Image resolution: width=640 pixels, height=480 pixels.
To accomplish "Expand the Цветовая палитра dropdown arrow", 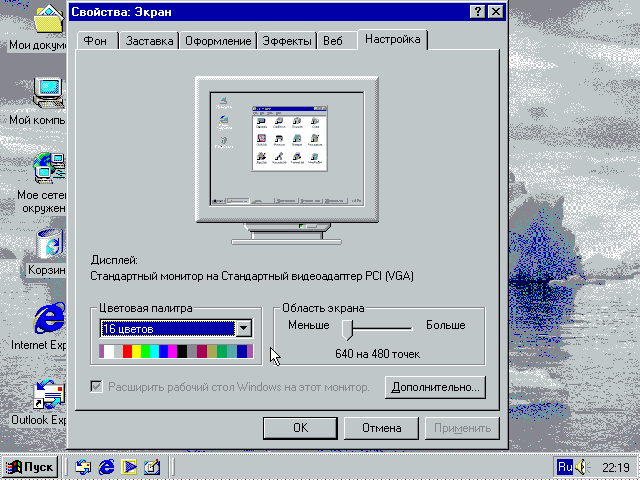I will tap(244, 328).
